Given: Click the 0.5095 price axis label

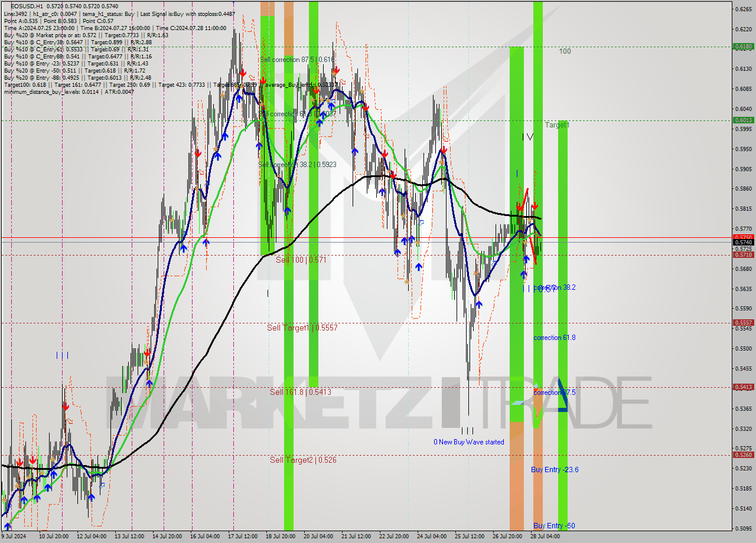Looking at the screenshot, I should click(744, 528).
